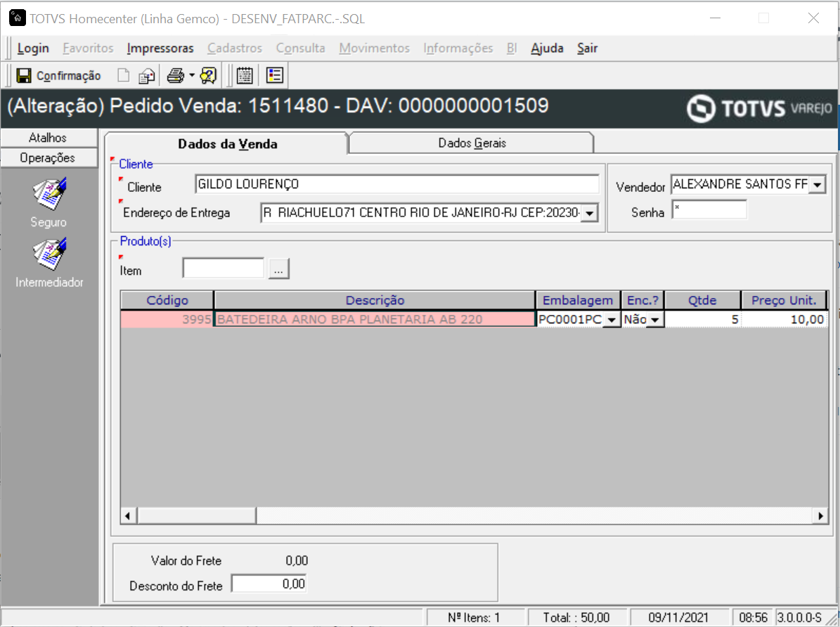Open the Cadastros menu
Image resolution: width=840 pixels, height=627 pixels.
235,49
